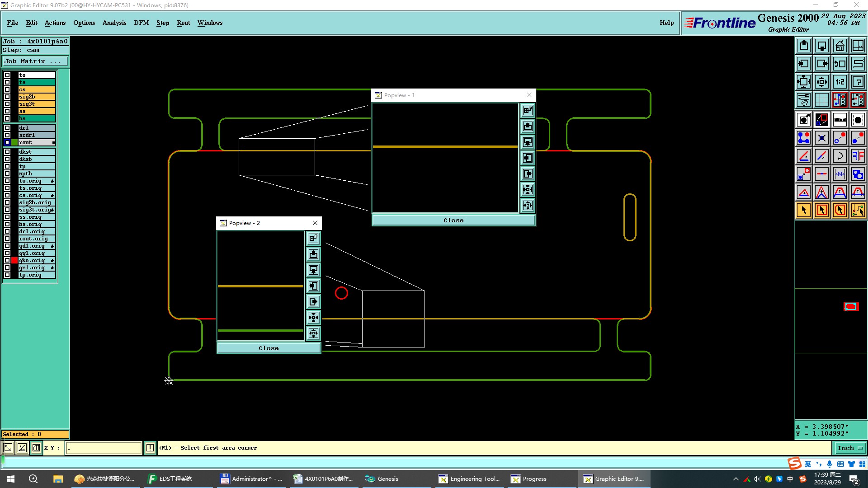Select the rotate feature tool
Image resolution: width=868 pixels, height=488 pixels.
click(840, 156)
